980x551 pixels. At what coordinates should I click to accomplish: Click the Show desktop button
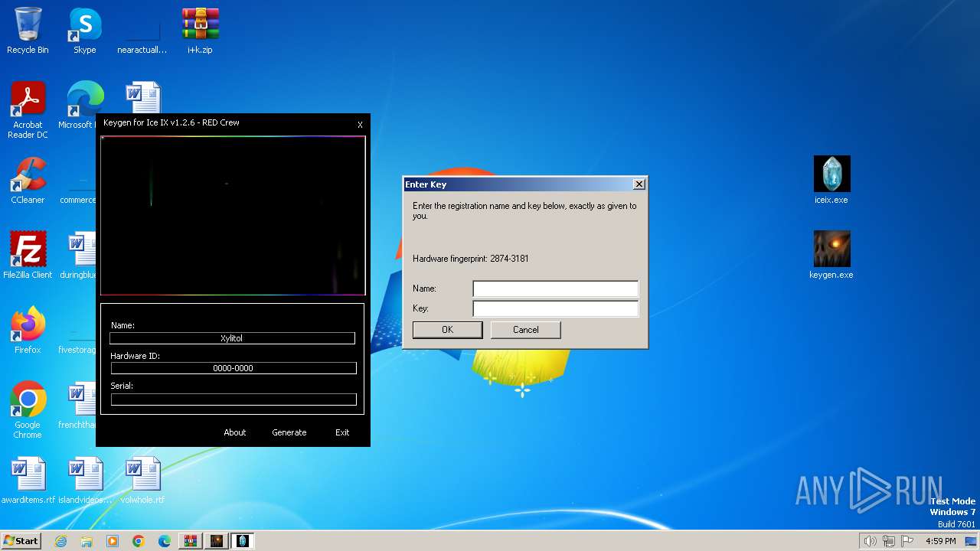tap(972, 541)
